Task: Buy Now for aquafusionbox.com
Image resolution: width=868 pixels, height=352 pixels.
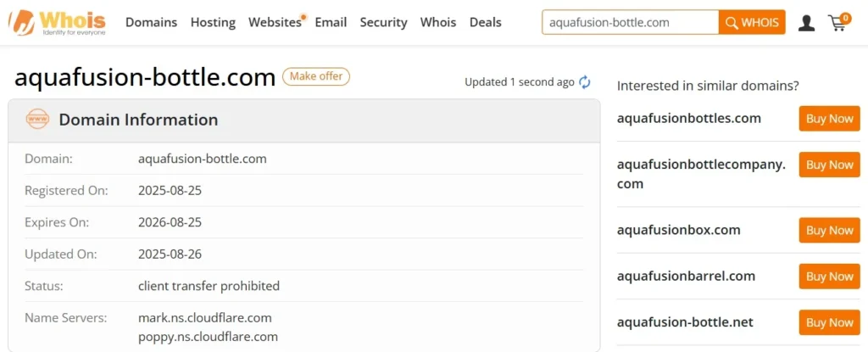Action: point(829,230)
